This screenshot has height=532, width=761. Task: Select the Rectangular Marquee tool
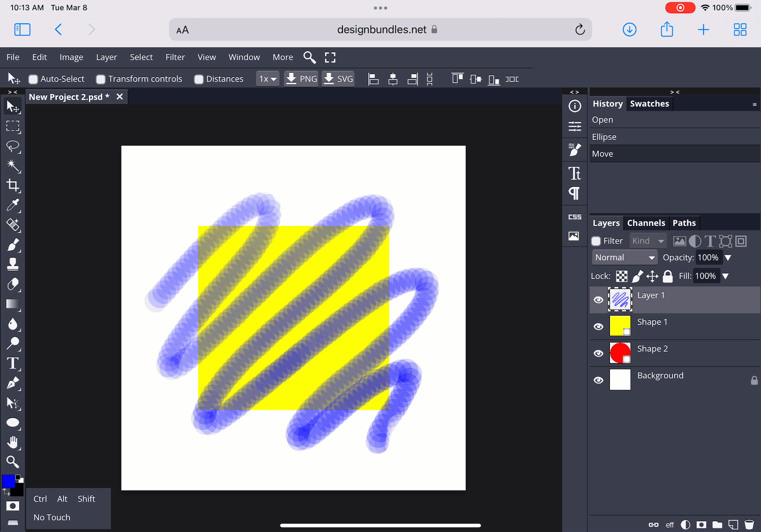(x=13, y=126)
